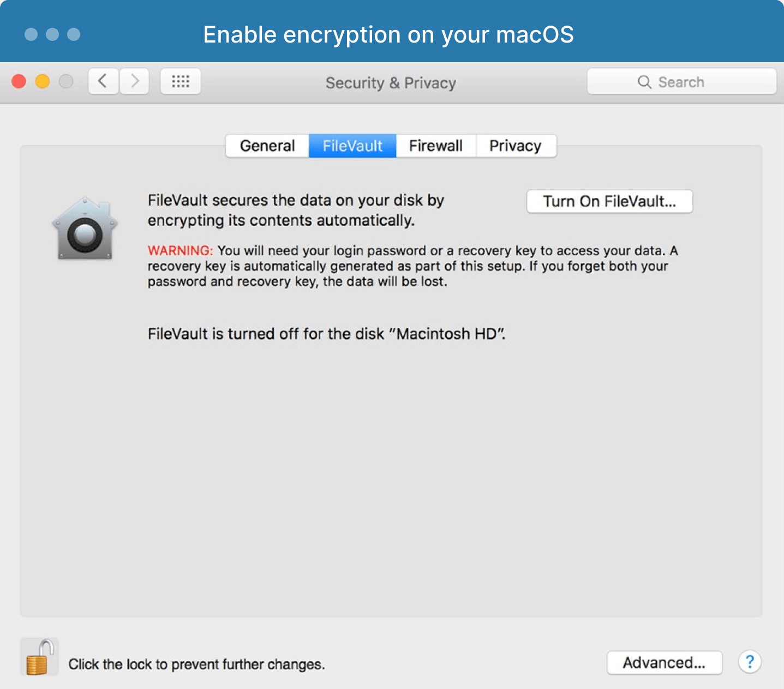The height and width of the screenshot is (689, 784).
Task: Switch to the Firewall tab
Action: click(435, 146)
